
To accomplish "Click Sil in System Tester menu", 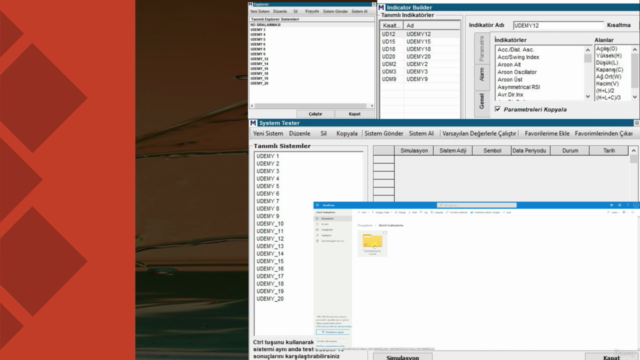I will click(x=323, y=133).
